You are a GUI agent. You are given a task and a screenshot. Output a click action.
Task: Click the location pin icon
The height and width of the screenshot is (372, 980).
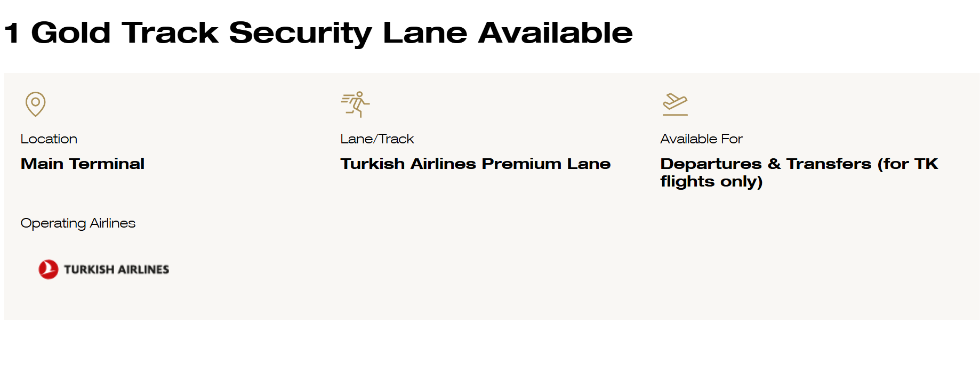35,104
